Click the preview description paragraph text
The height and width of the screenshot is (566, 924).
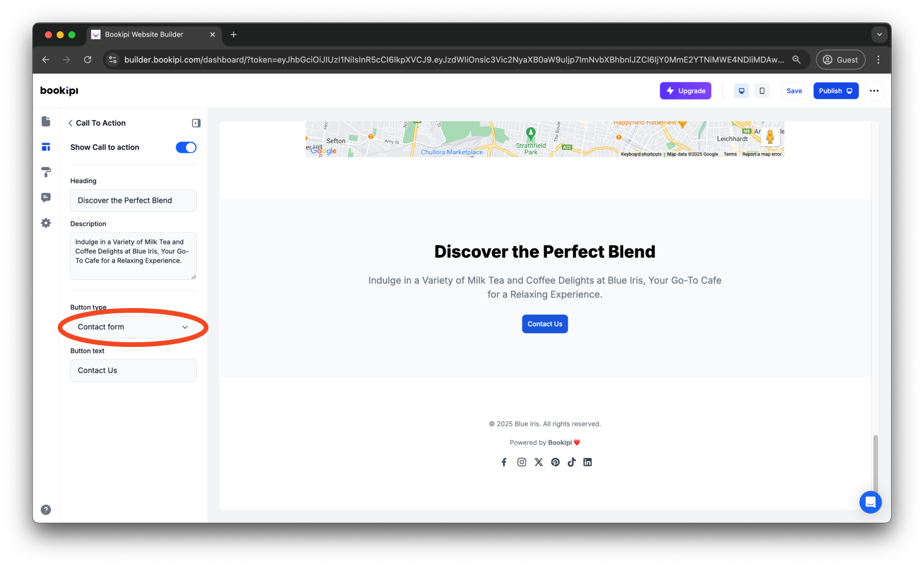545,287
